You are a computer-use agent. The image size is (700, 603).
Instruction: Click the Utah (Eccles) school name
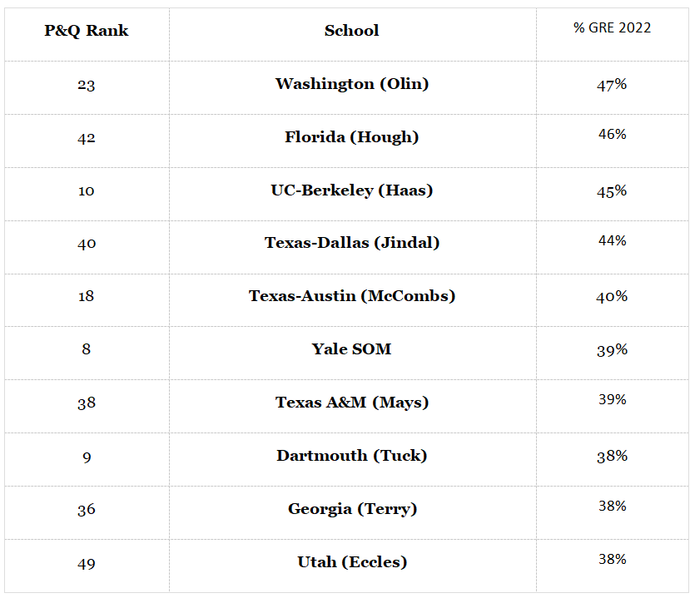352,562
